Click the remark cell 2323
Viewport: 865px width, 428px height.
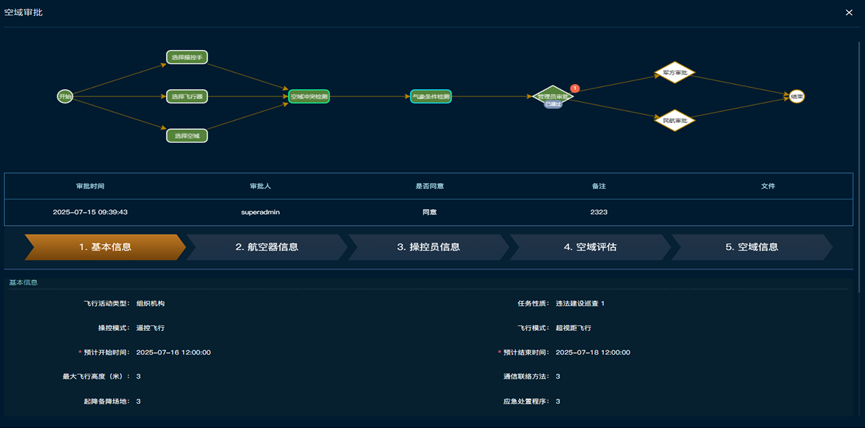(599, 212)
